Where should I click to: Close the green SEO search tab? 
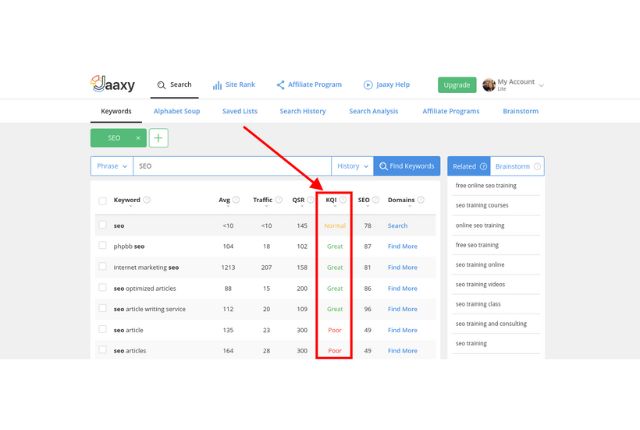138,138
